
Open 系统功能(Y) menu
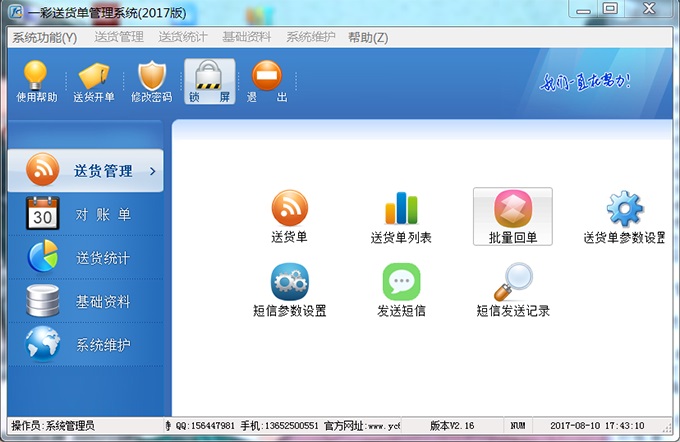pyautogui.click(x=45, y=38)
